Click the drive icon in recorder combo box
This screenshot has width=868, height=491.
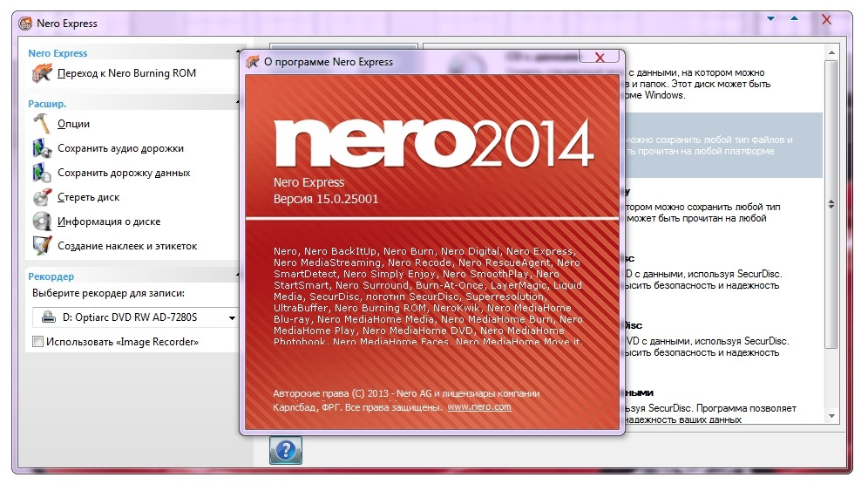coord(50,317)
